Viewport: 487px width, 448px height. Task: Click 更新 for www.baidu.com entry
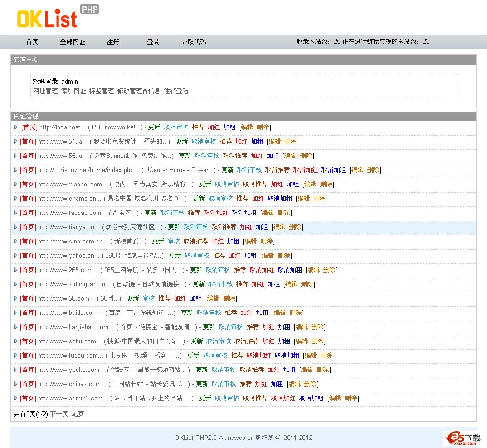click(187, 312)
